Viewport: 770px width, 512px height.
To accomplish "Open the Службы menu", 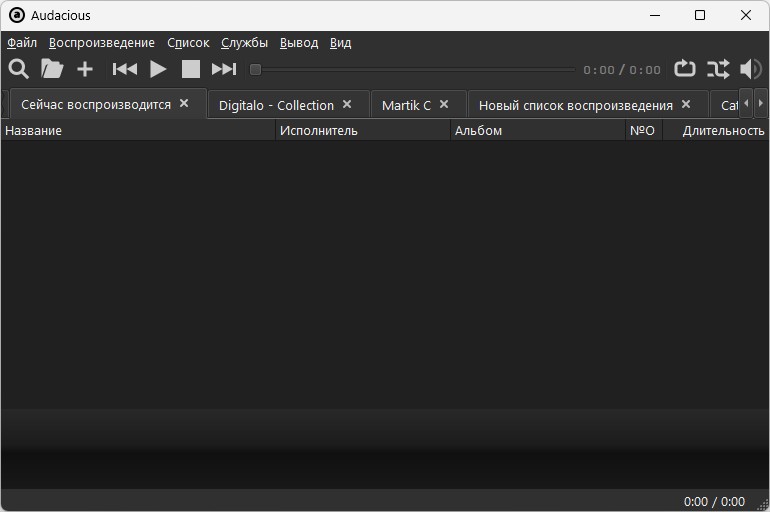I will (244, 43).
